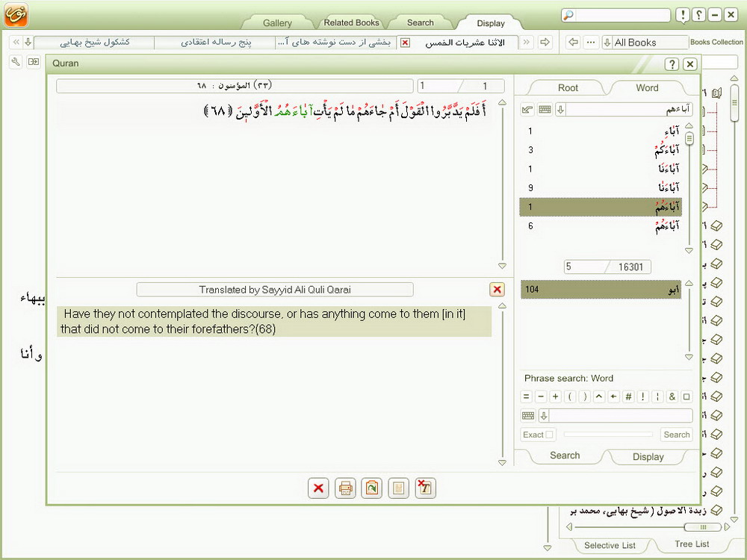The width and height of the screenshot is (747, 560).
Task: Click the print icon in bottom toolbar
Action: coord(345,488)
